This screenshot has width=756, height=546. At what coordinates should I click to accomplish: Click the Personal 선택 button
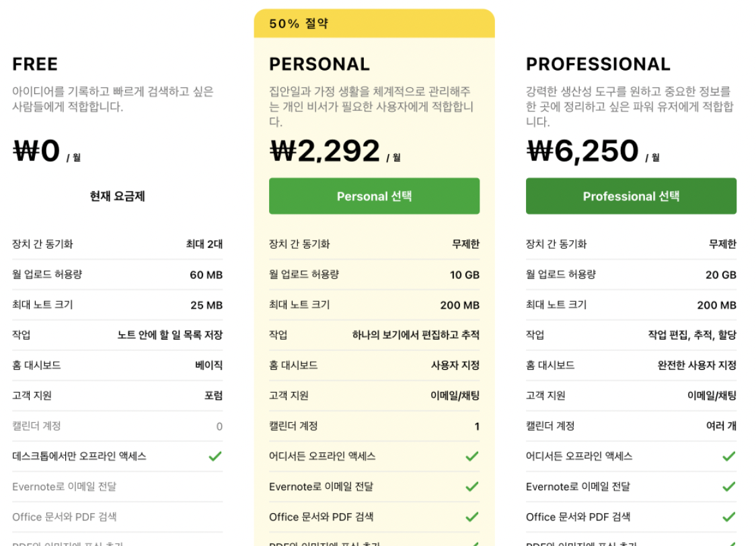[374, 196]
